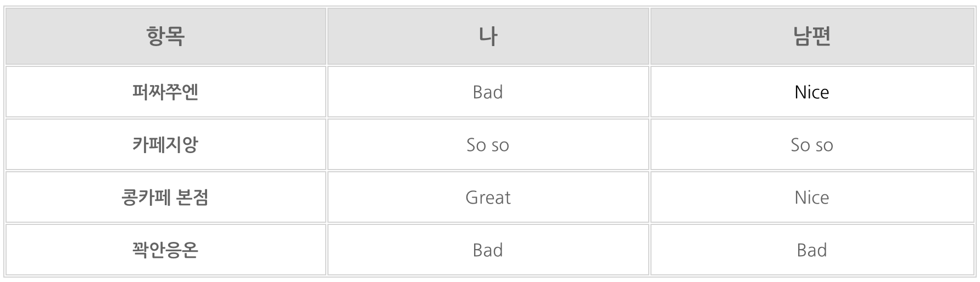The height and width of the screenshot is (282, 980).
Task: Select the 나 column header
Action: coord(488,36)
